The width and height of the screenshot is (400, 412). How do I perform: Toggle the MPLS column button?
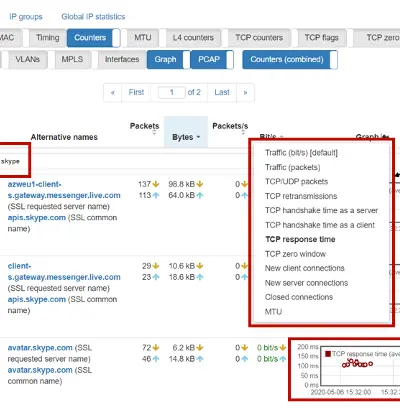(72, 59)
